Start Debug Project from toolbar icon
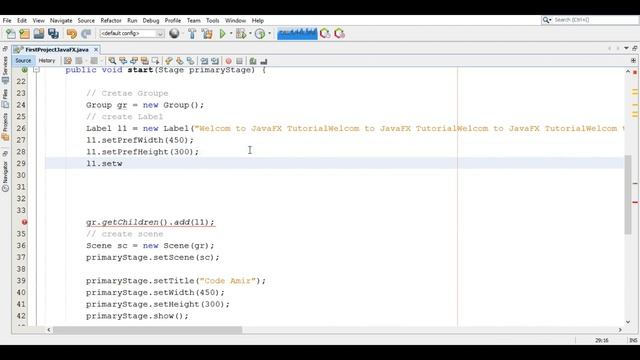 (241, 34)
